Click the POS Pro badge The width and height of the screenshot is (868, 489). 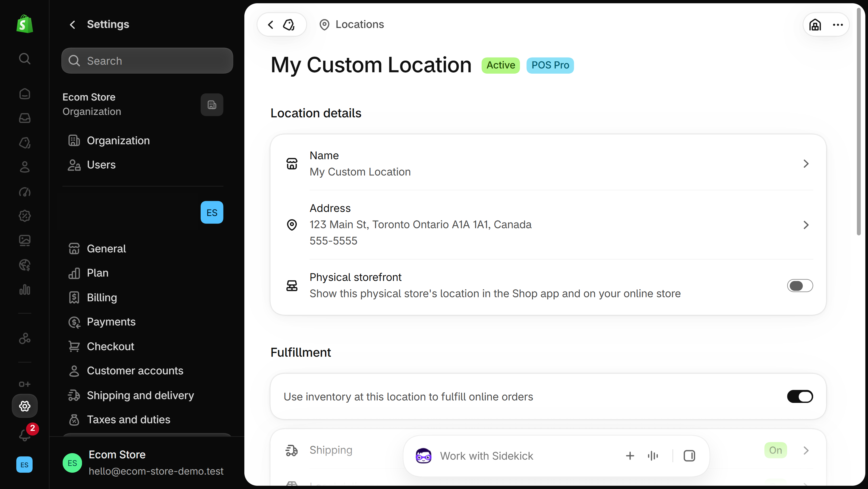click(550, 65)
